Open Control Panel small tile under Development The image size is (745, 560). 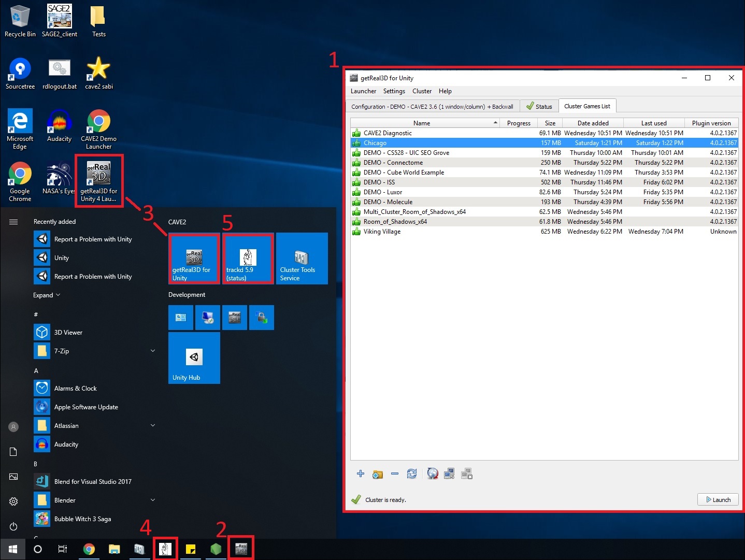pyautogui.click(x=181, y=318)
